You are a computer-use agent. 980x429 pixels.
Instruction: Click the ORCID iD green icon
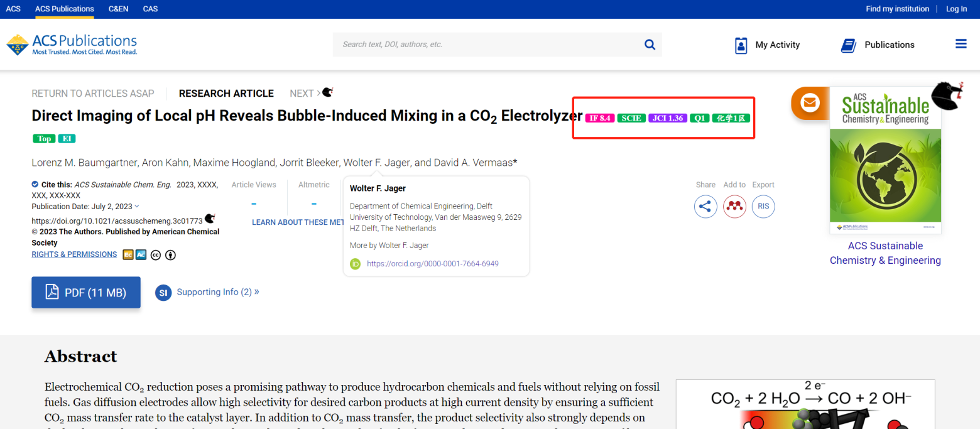[355, 264]
